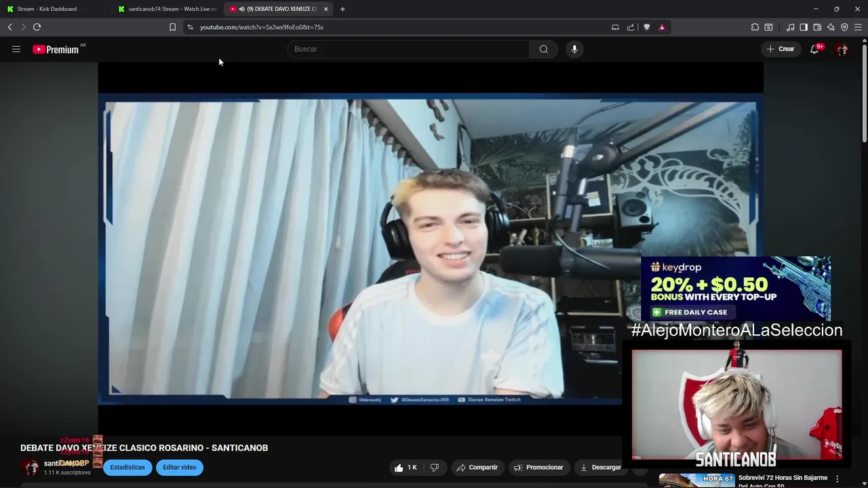Click the HORA 67 recommended thumbnail
This screenshot has height=488, width=868.
click(696, 481)
